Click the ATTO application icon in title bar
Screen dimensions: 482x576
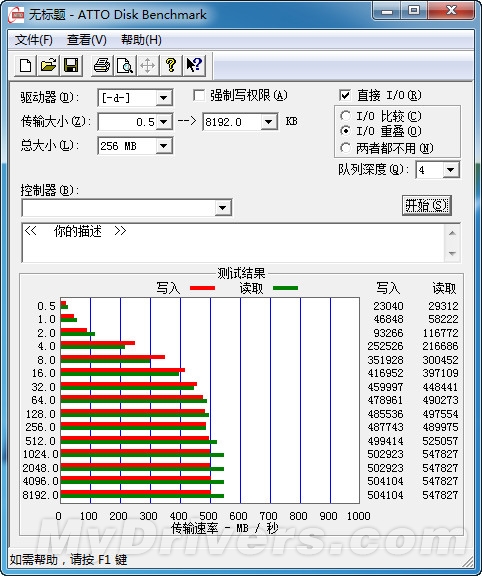tap(15, 15)
